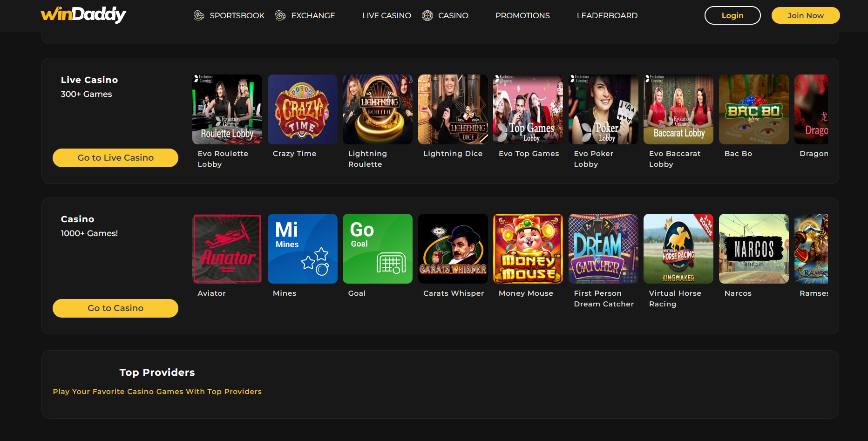868x441 pixels.
Task: Click the Aviator game label
Action: (x=211, y=293)
